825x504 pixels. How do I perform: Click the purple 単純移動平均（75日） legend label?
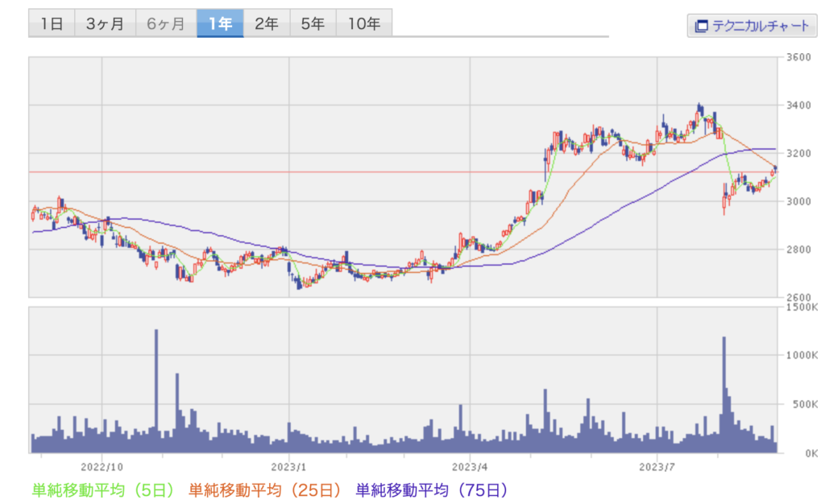click(x=432, y=489)
